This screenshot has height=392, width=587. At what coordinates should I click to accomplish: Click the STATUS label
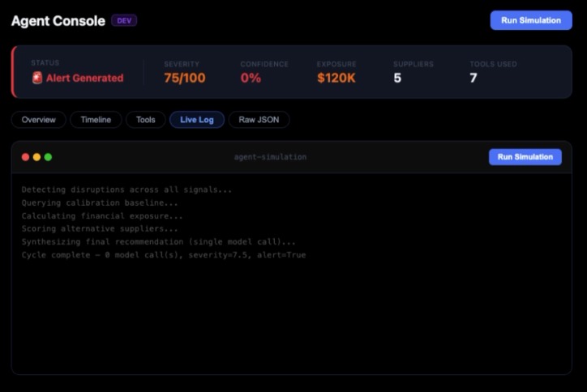click(45, 62)
